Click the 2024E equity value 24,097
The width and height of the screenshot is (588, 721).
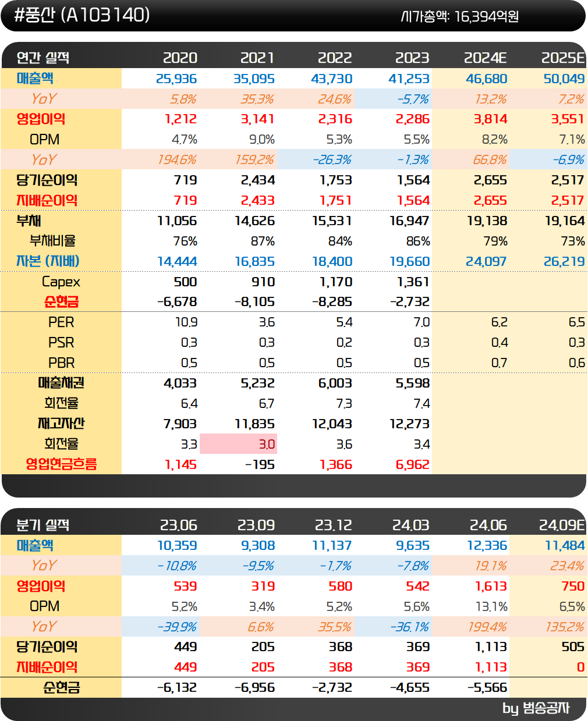[487, 261]
